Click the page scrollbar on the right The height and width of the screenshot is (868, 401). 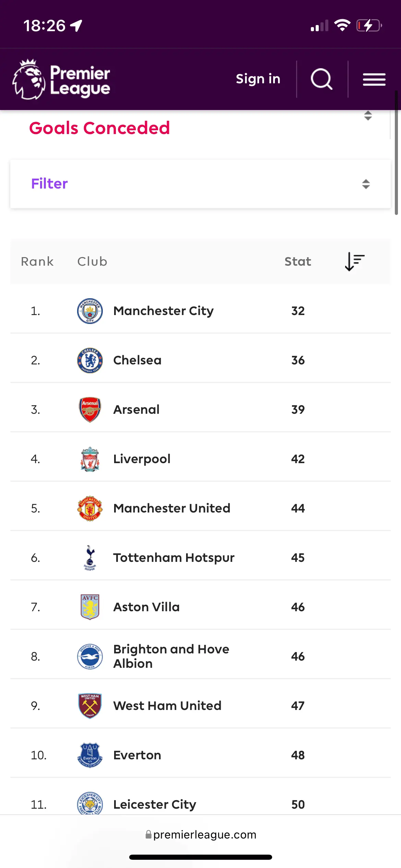396,154
